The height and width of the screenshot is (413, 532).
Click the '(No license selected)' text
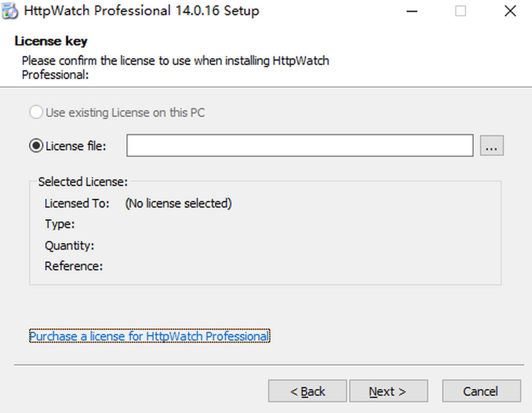pos(178,203)
